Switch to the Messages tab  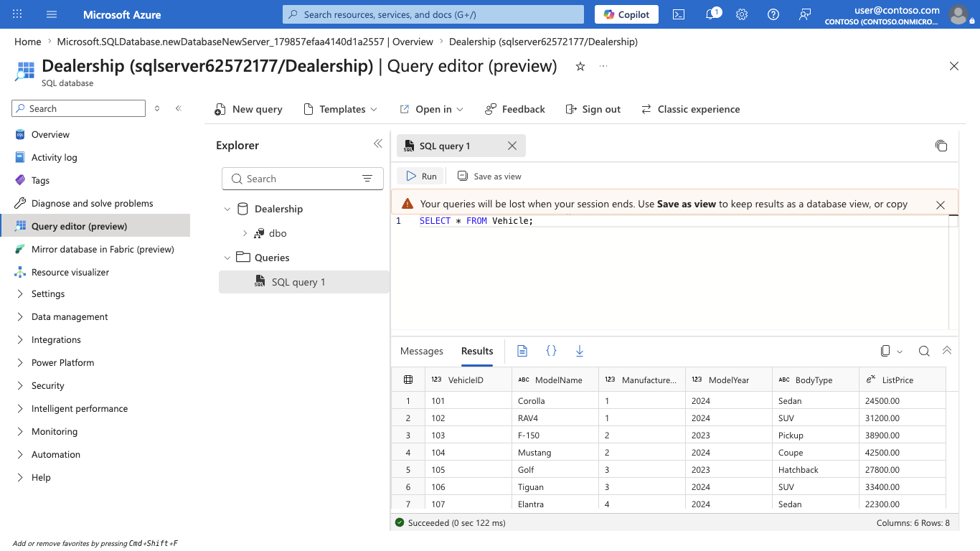(x=422, y=351)
